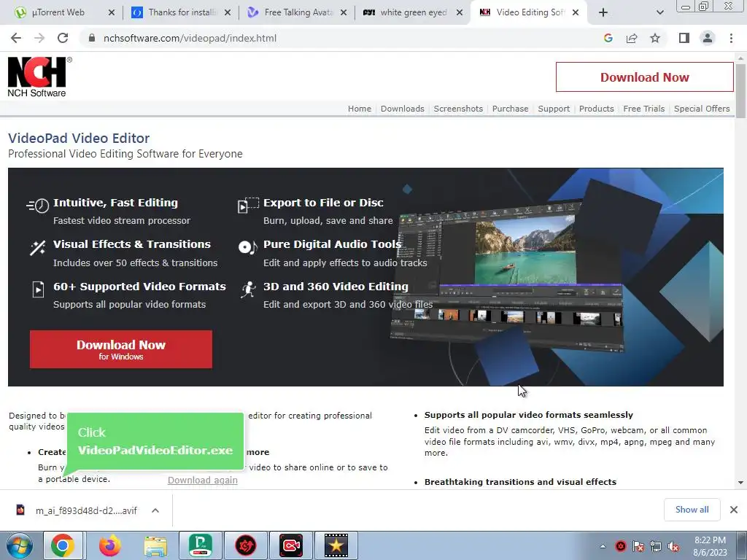This screenshot has height=560, width=747.
Task: Share this page icon
Action: [632, 38]
